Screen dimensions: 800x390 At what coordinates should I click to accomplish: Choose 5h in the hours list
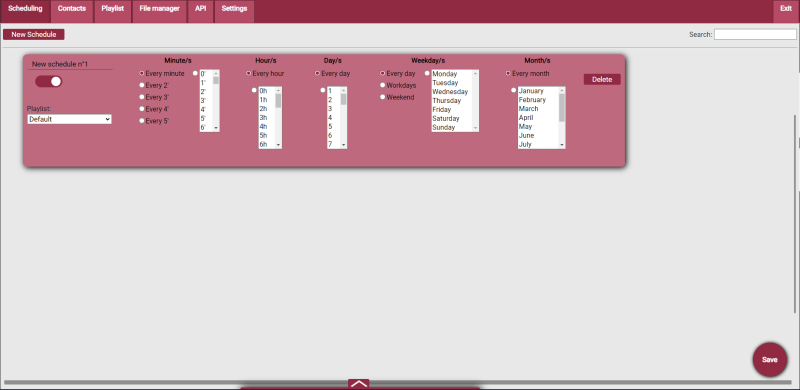[x=267, y=135]
